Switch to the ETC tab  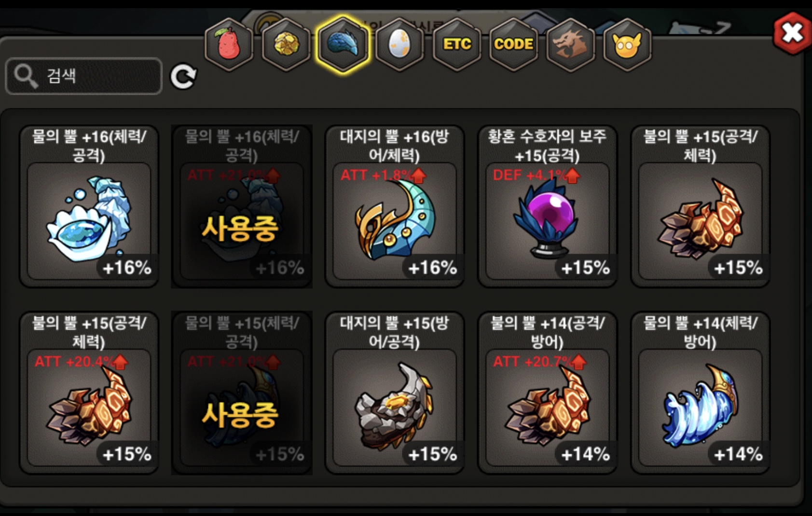click(x=456, y=44)
